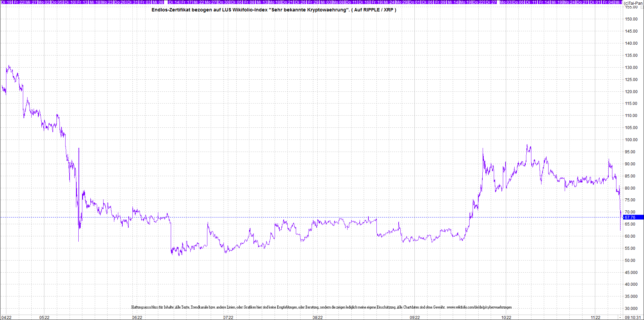The width and height of the screenshot is (644, 320).
Task: Click the 07|22 month label on time axis
Action: [x=228, y=317]
